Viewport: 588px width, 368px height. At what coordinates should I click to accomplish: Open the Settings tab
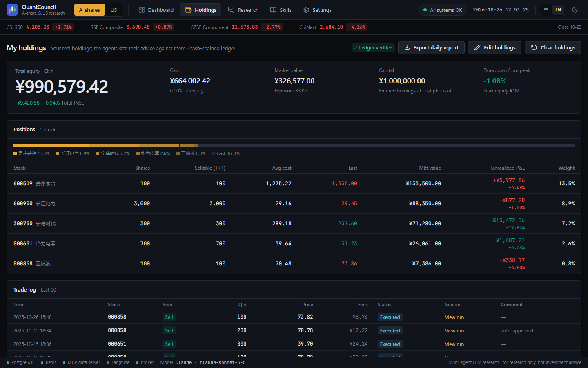(318, 10)
